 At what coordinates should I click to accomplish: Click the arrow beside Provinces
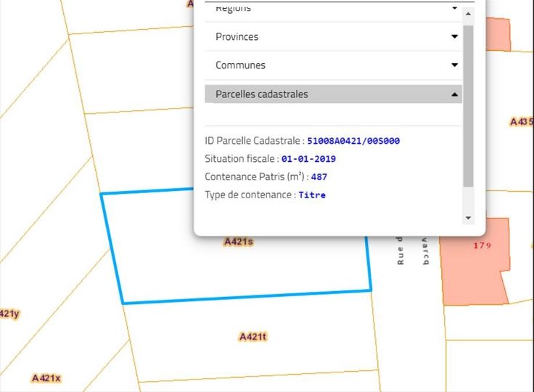[454, 36]
